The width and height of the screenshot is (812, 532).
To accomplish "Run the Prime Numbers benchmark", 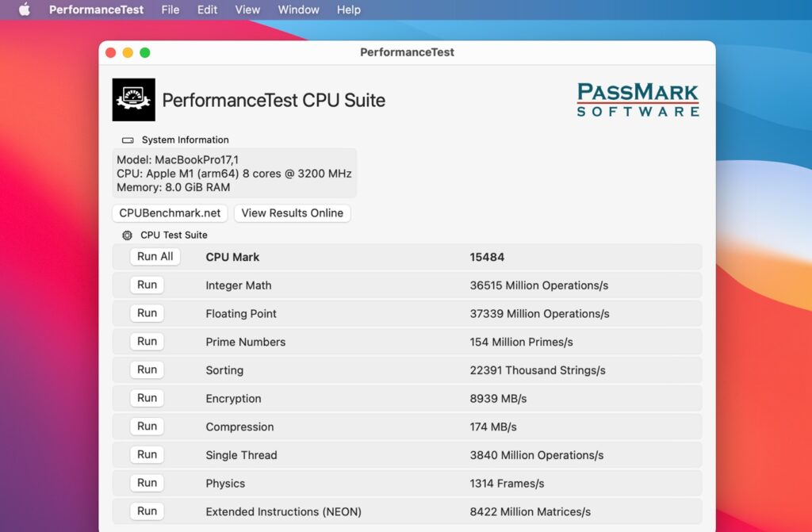I will pos(147,341).
